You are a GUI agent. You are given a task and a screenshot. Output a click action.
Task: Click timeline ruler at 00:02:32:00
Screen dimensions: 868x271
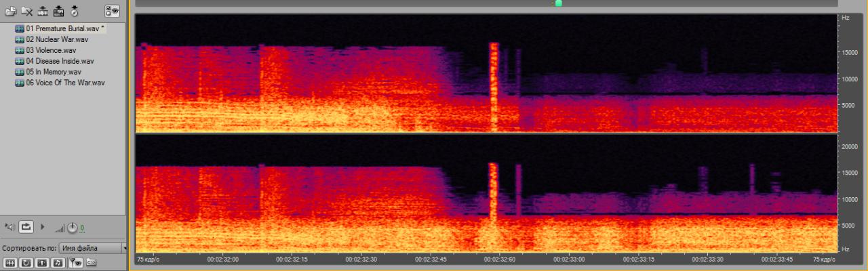click(x=222, y=259)
